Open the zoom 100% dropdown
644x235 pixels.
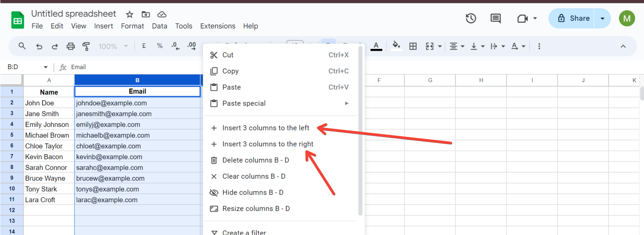click(113, 46)
